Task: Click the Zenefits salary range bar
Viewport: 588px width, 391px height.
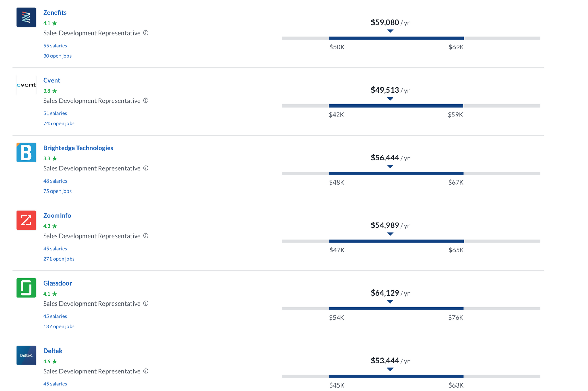Action: coord(411,38)
